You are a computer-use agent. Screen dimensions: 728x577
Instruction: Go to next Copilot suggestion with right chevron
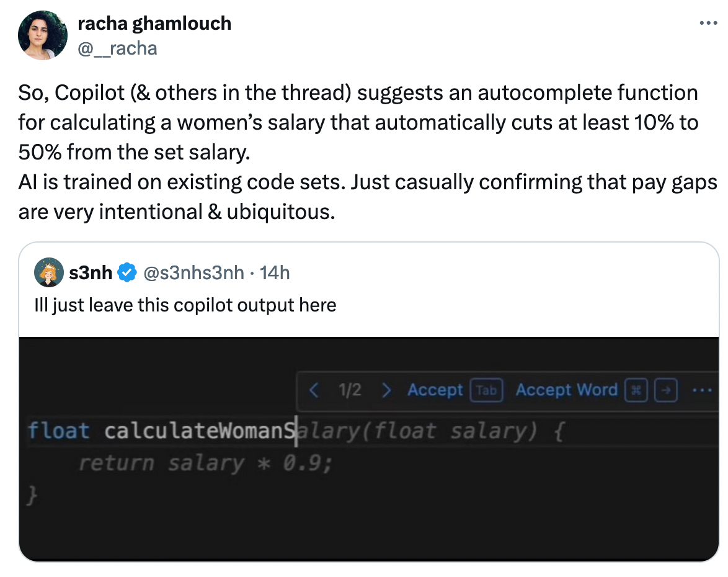pyautogui.click(x=386, y=390)
